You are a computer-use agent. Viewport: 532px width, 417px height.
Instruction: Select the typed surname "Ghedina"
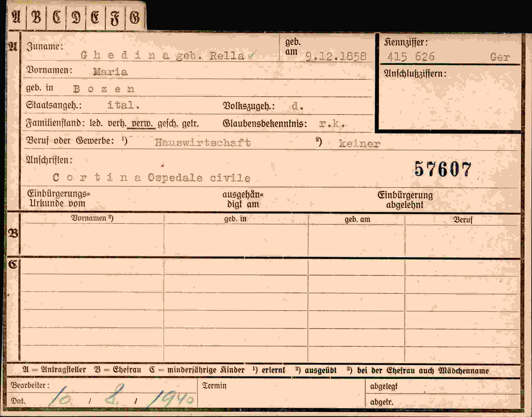click(x=125, y=55)
